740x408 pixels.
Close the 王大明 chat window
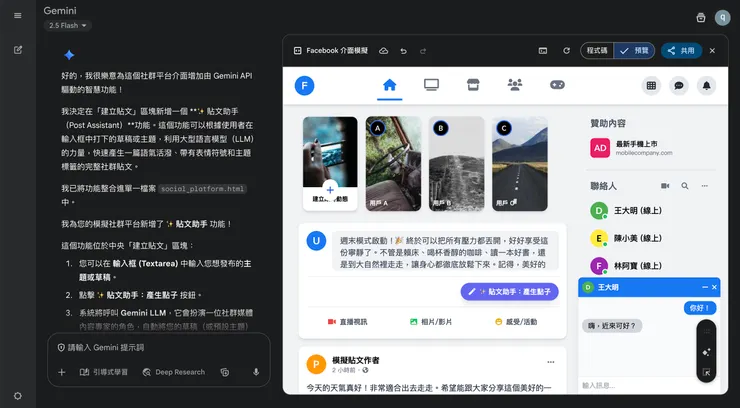tap(714, 287)
